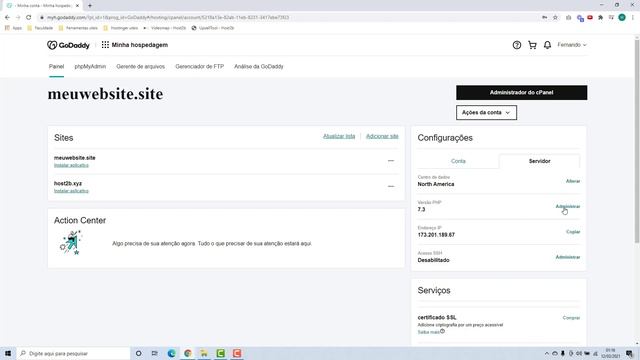The image size is (640, 360).
Task: Open the shopping cart
Action: pyautogui.click(x=532, y=45)
